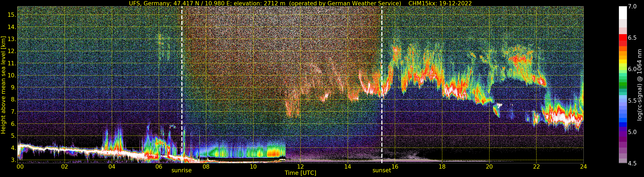Click the 'sunset' label below the axis

click(382, 171)
